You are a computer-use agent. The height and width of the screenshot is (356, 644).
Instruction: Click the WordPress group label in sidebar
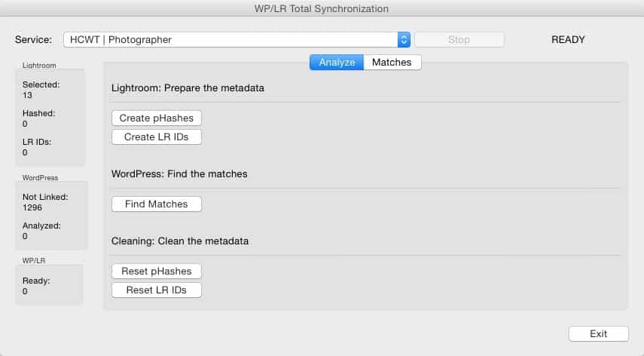[x=40, y=177]
